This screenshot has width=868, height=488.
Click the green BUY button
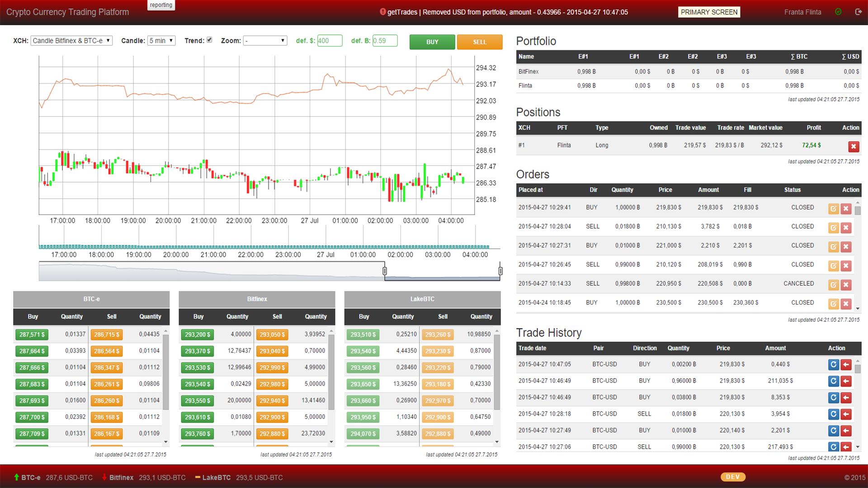(432, 42)
